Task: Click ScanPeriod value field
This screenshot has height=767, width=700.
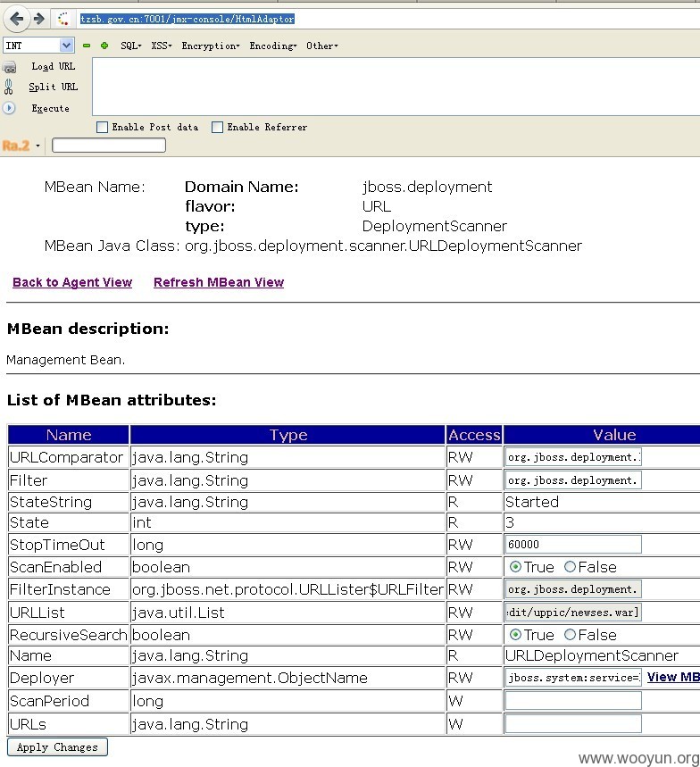Action: tap(573, 700)
